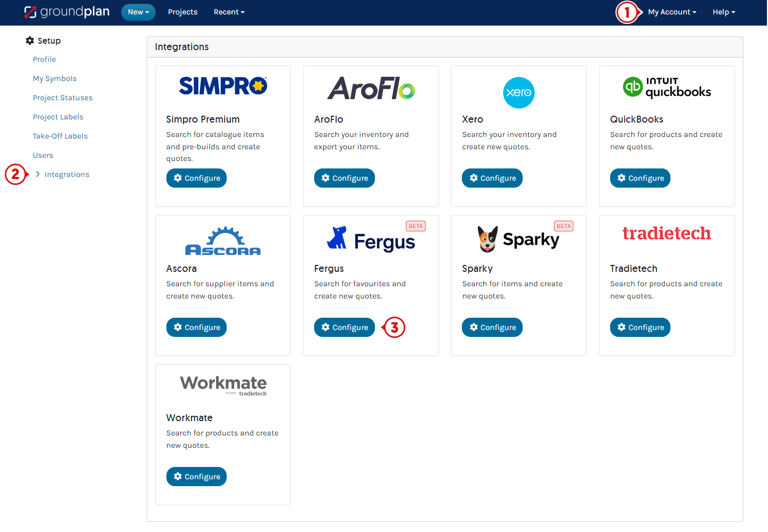Click the Simpro logo
This screenshot has width=768, height=532.
(x=223, y=86)
